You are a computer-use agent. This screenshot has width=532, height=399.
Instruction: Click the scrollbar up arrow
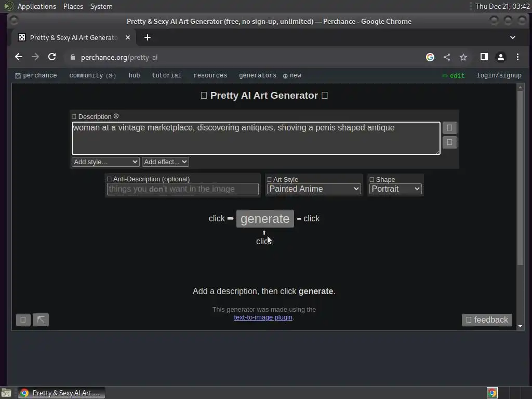click(x=520, y=87)
